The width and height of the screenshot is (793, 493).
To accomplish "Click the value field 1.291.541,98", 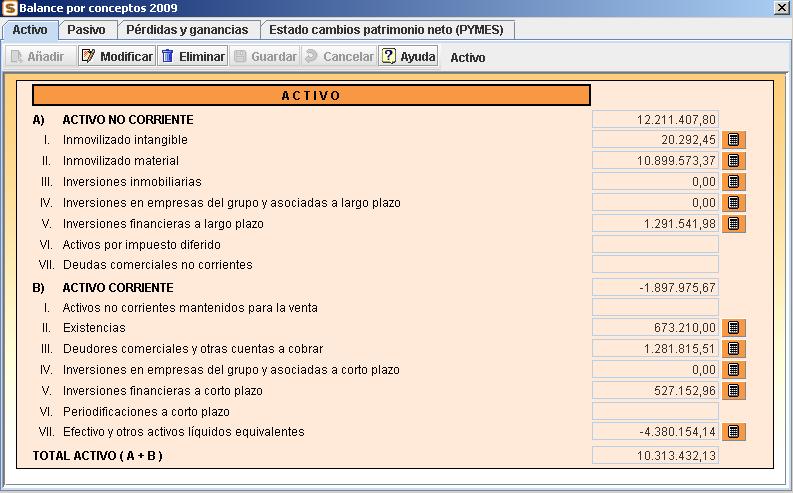I will [x=655, y=224].
